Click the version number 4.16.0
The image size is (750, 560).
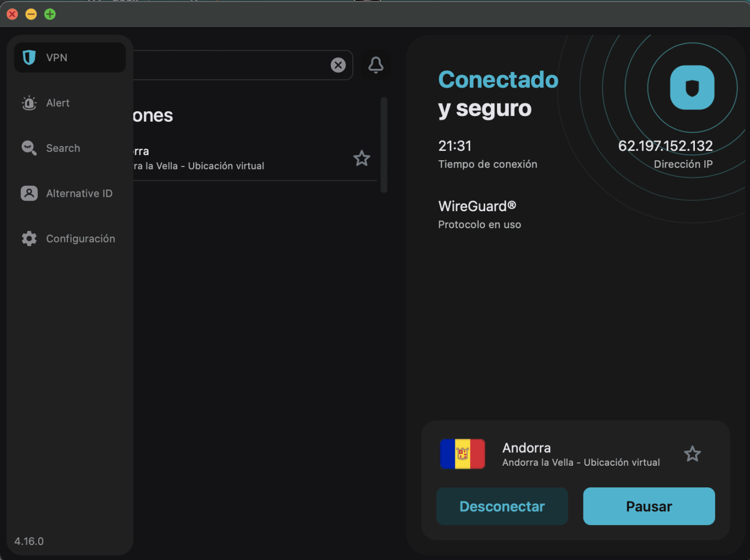[29, 541]
